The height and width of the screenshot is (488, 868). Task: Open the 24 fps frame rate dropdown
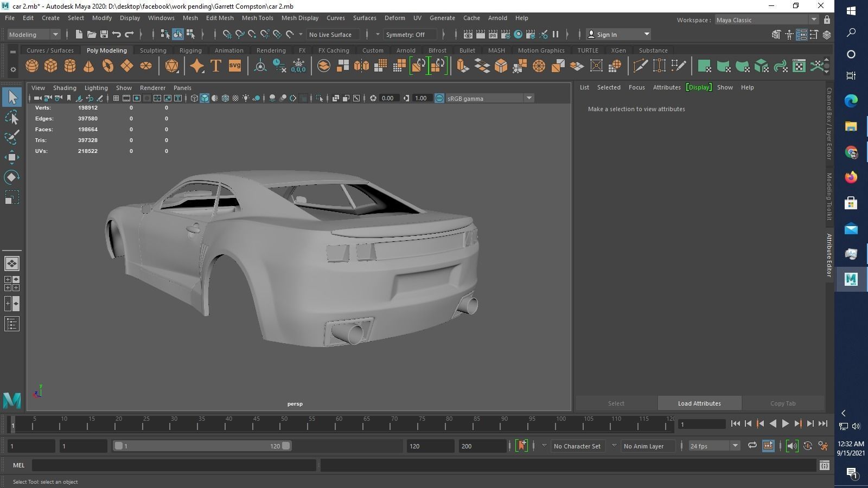714,446
